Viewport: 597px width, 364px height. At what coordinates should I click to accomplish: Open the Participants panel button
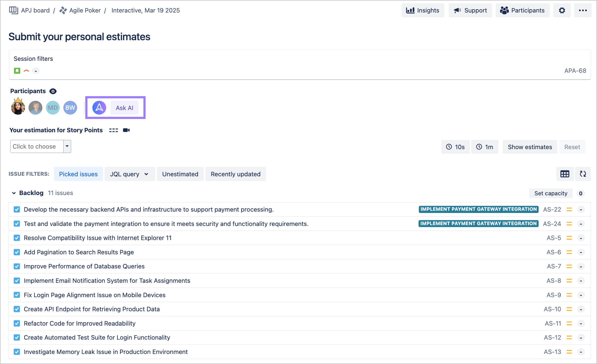pyautogui.click(x=522, y=10)
